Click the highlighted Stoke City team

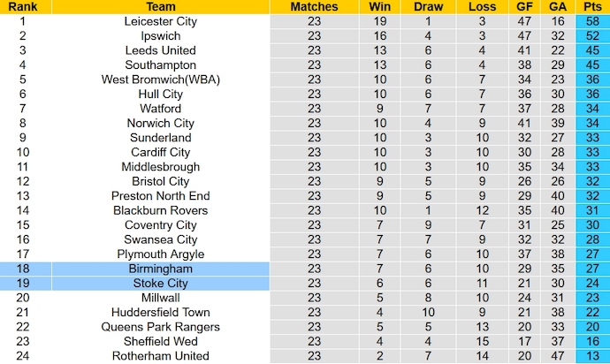(x=160, y=283)
